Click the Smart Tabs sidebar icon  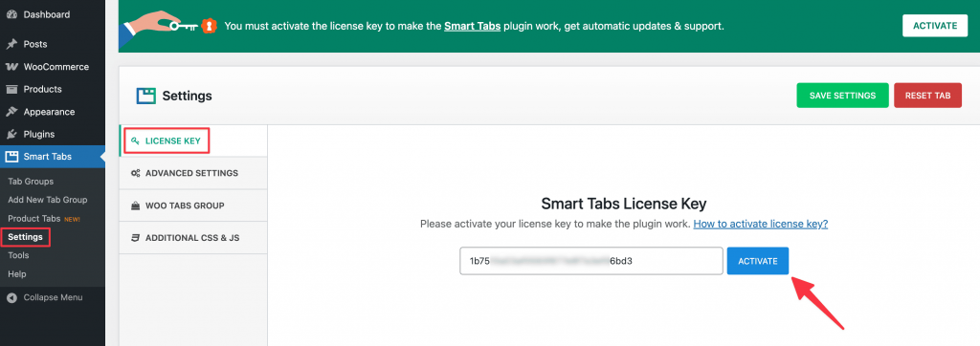[11, 157]
